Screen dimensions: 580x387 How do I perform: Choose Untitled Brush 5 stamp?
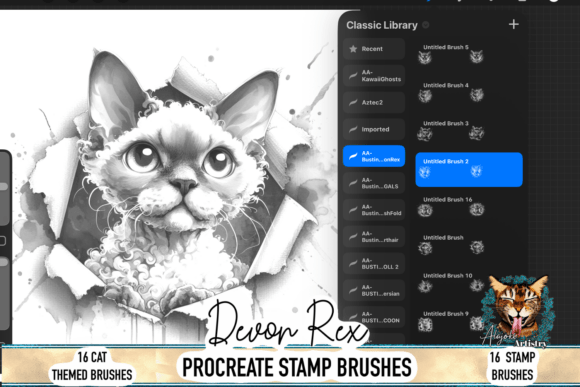click(x=469, y=54)
